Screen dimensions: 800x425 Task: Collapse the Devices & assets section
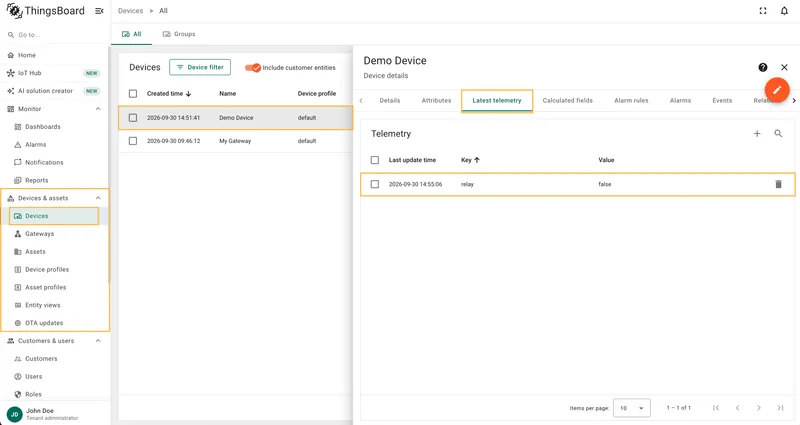point(98,198)
